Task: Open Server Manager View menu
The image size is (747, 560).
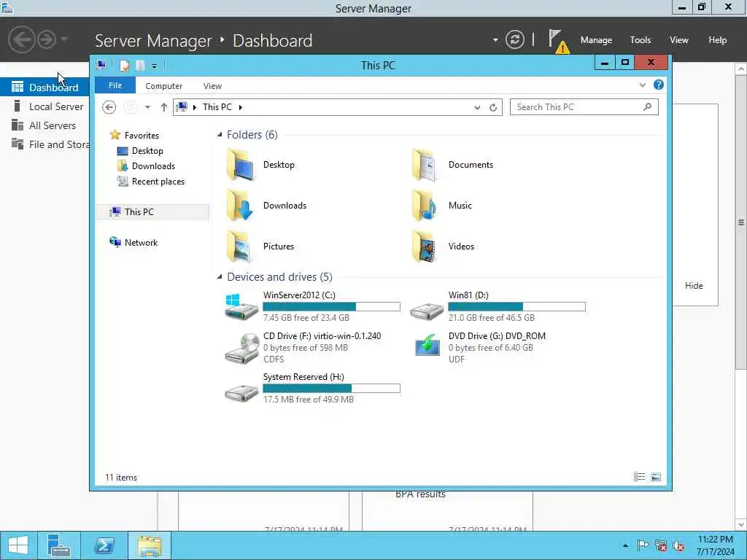Action: pyautogui.click(x=679, y=40)
